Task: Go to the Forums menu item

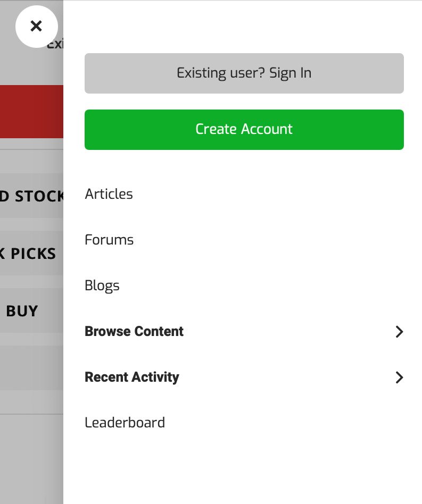Action: [109, 240]
